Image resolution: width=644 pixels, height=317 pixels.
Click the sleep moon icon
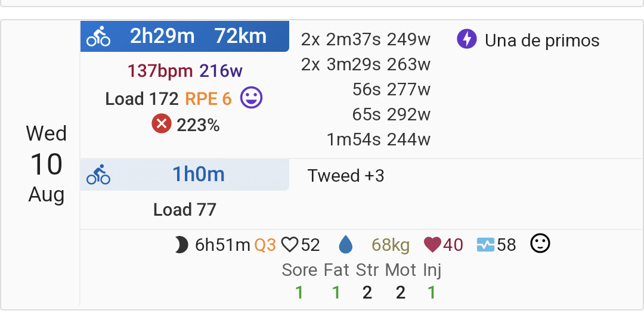point(181,245)
